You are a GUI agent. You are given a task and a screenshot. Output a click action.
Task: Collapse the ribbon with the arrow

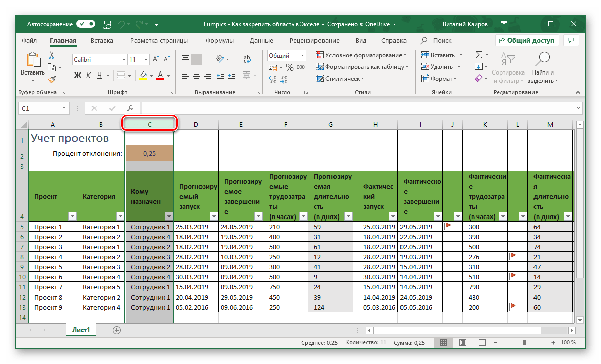tap(578, 92)
